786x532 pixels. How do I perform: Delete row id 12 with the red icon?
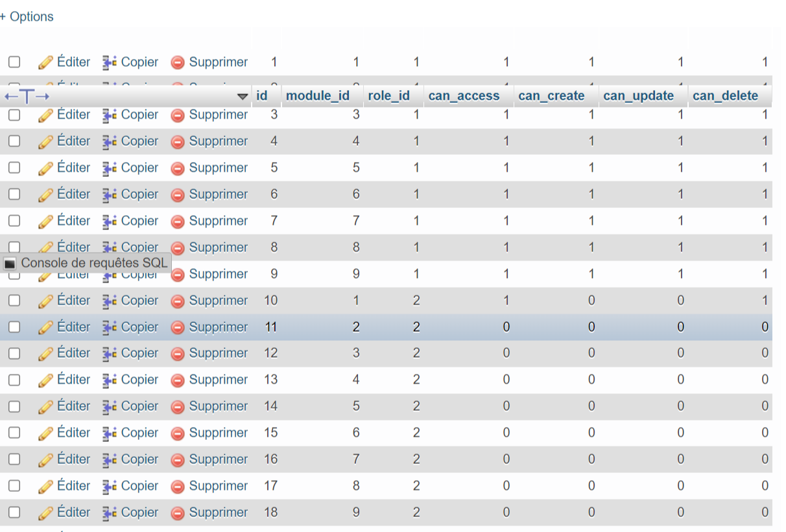[x=178, y=354]
